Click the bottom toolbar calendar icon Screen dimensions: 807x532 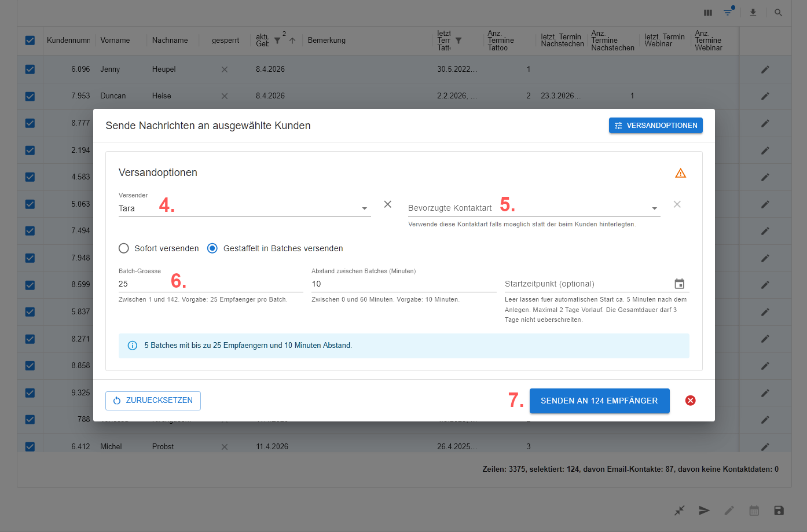point(754,511)
